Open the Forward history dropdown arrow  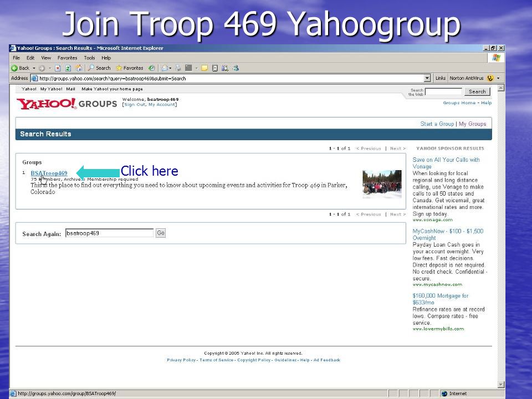[49, 68]
